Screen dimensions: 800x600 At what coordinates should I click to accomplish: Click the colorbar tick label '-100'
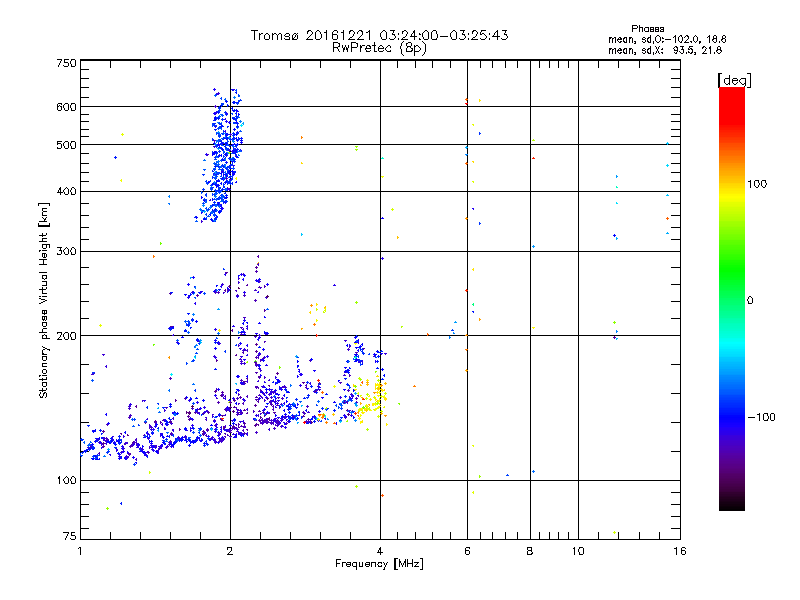(761, 417)
